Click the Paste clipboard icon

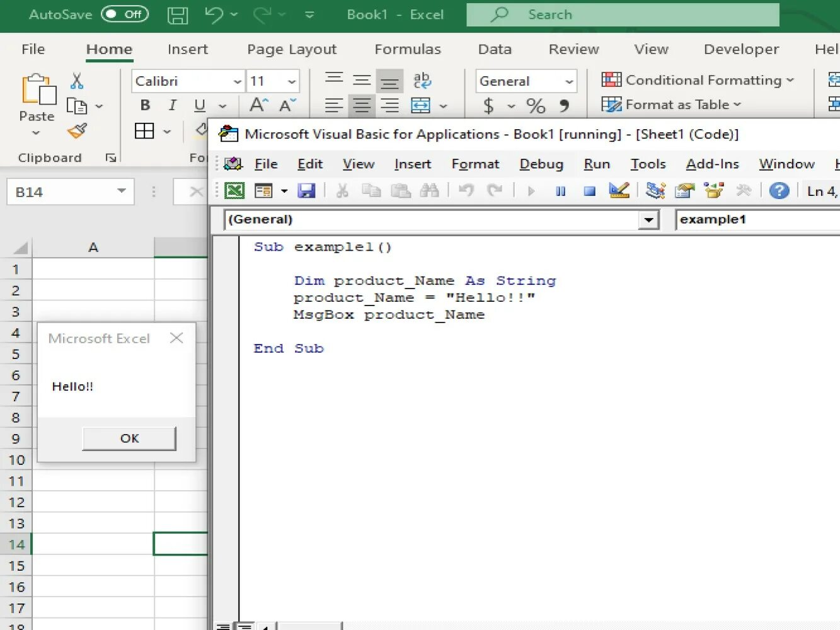(38, 89)
